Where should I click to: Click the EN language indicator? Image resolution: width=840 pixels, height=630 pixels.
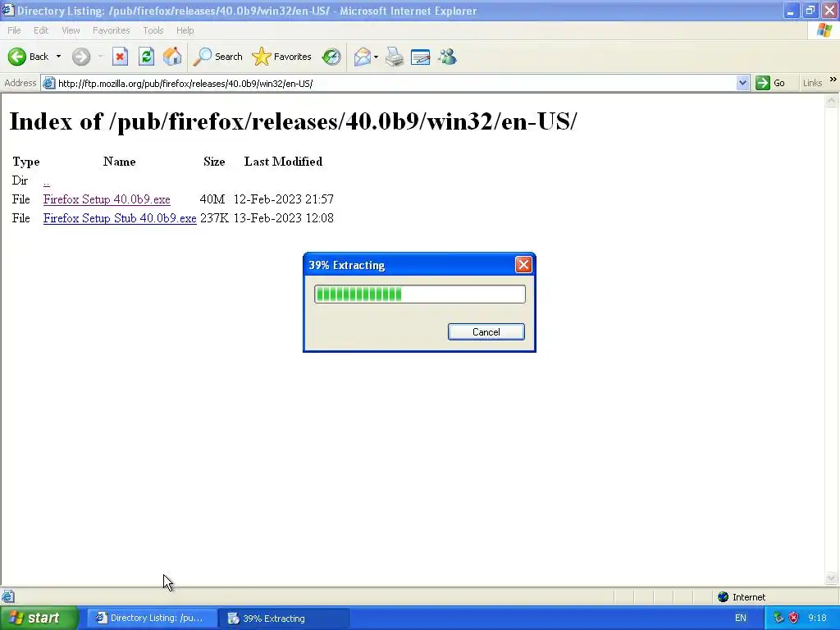[x=741, y=619]
